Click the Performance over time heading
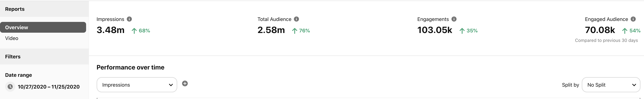This screenshot has height=99, width=644. (x=131, y=67)
